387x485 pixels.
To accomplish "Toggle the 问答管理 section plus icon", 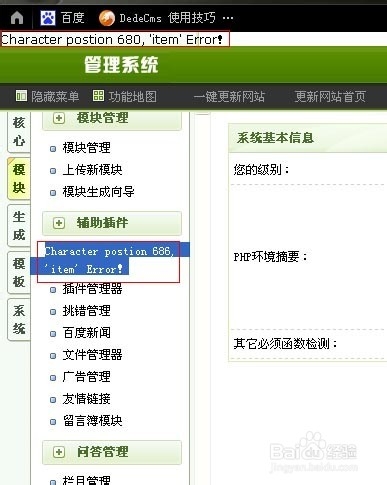I will pyautogui.click(x=59, y=452).
